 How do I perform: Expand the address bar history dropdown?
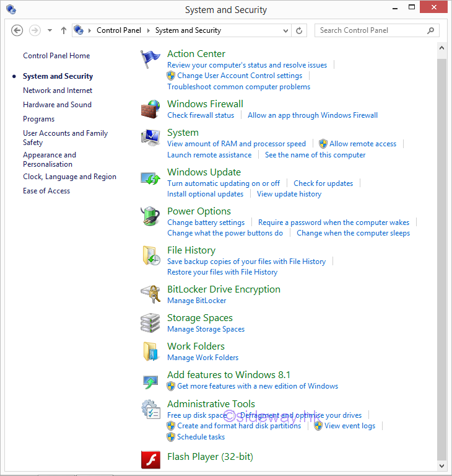tap(285, 30)
